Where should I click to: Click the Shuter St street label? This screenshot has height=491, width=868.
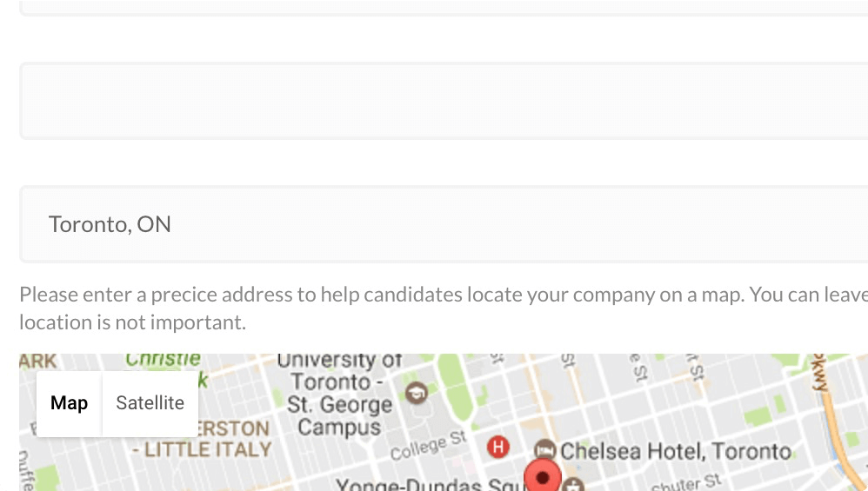(686, 481)
